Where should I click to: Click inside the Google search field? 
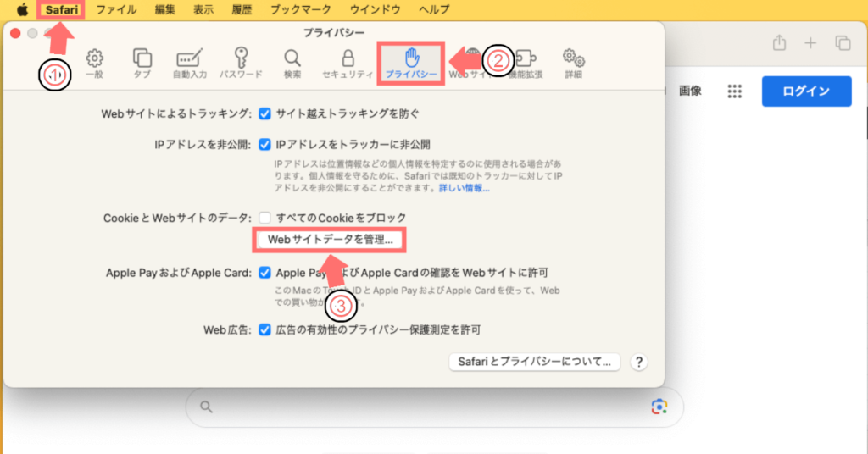(435, 407)
